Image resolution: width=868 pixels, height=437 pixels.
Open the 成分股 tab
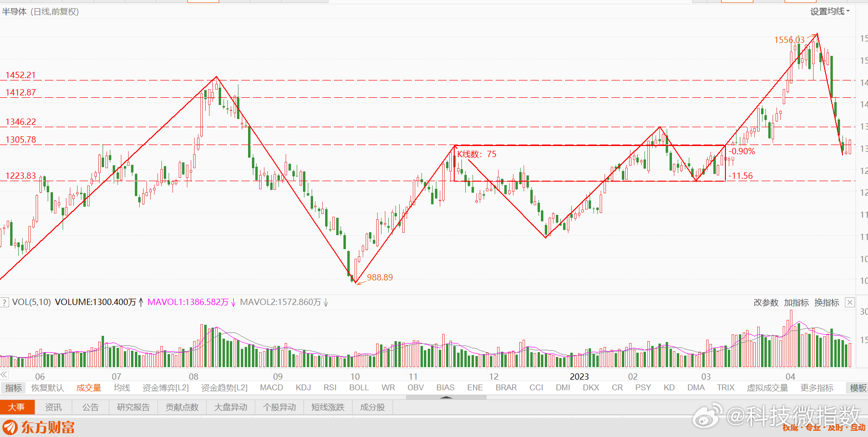[373, 407]
